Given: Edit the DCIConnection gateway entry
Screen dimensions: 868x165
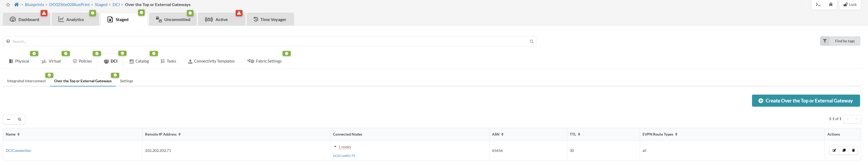Looking at the screenshot, I should (x=834, y=151).
